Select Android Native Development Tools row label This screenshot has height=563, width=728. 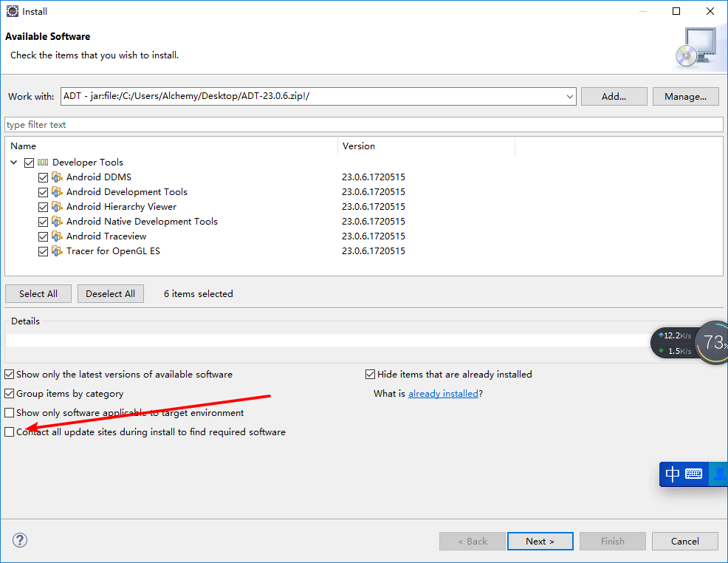[x=142, y=222]
